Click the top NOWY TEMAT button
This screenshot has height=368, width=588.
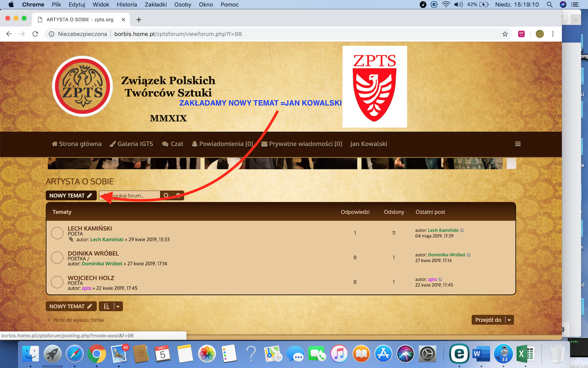(71, 195)
